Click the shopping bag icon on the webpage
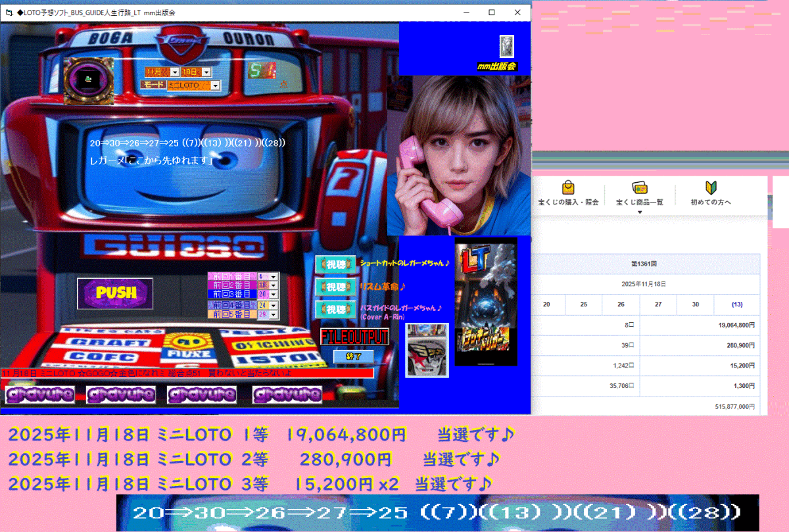 [568, 187]
